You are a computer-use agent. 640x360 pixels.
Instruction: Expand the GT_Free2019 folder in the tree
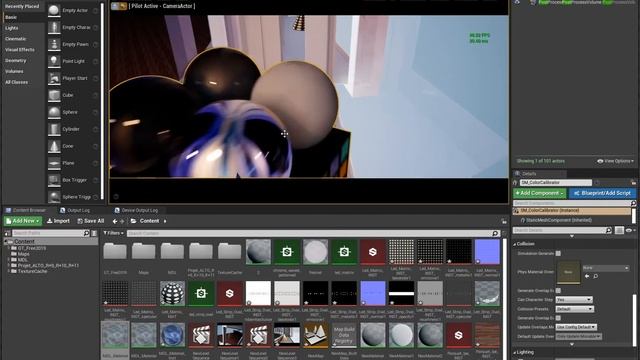(9, 248)
